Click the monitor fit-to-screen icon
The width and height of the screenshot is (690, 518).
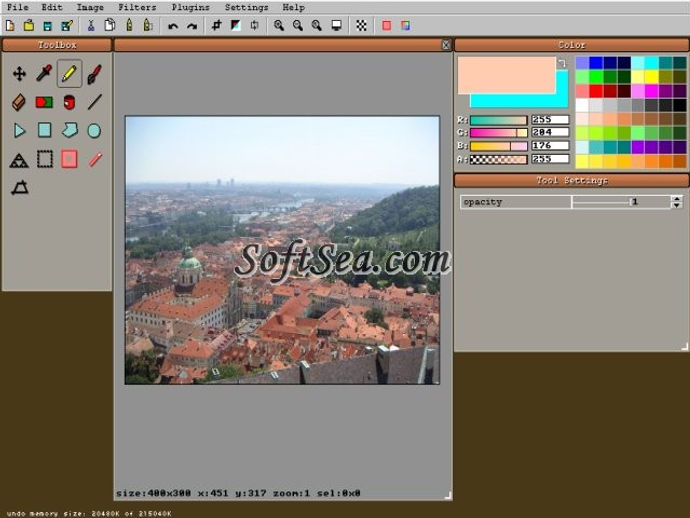coord(337,26)
